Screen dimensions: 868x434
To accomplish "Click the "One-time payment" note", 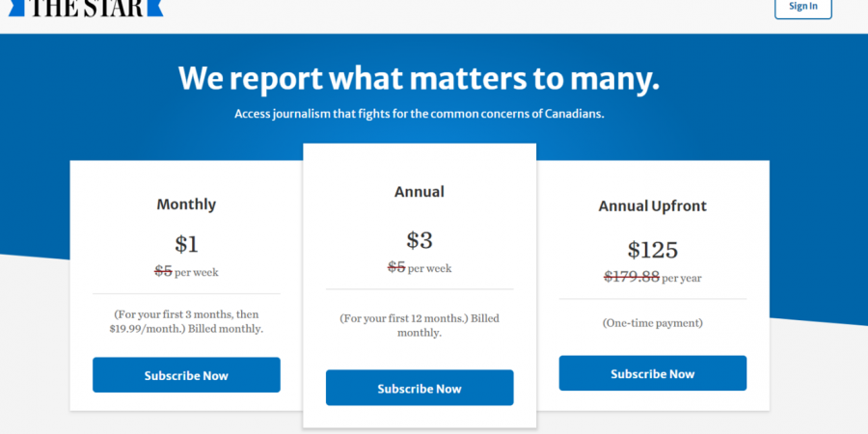I will [652, 323].
